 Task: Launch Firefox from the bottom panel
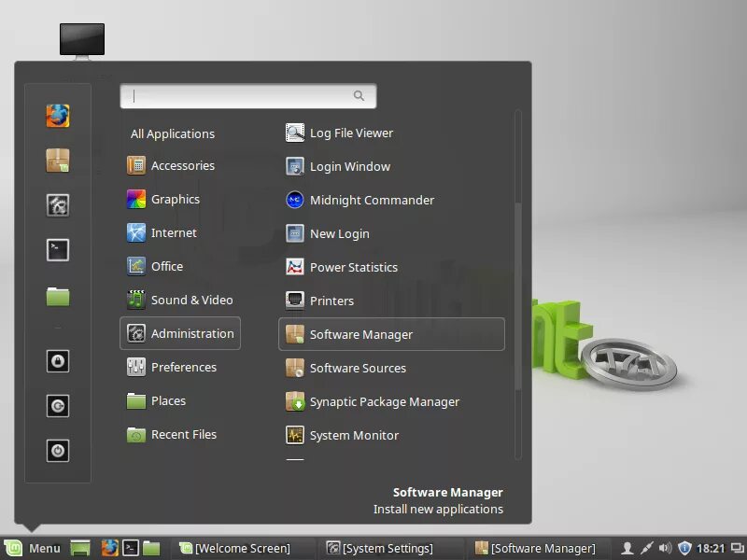(x=109, y=548)
